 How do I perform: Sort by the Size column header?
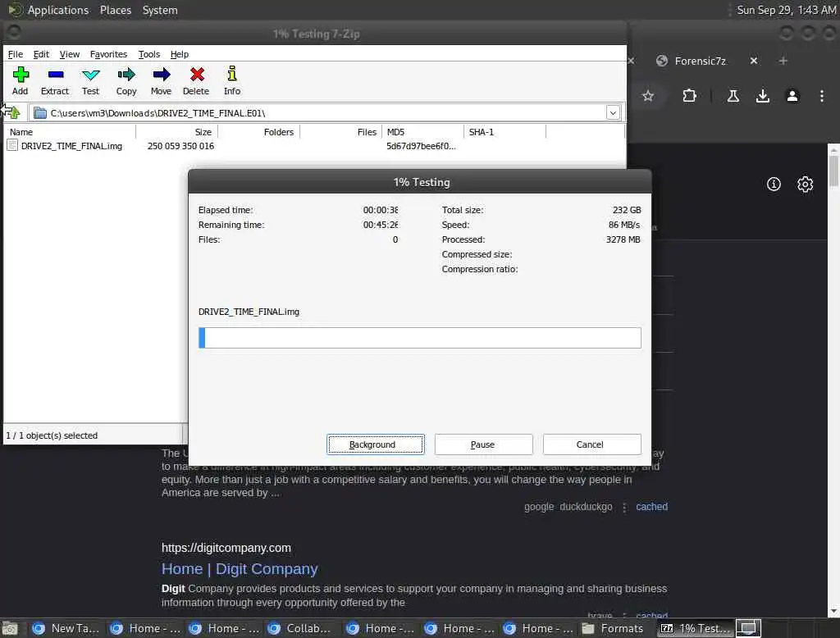pyautogui.click(x=177, y=132)
